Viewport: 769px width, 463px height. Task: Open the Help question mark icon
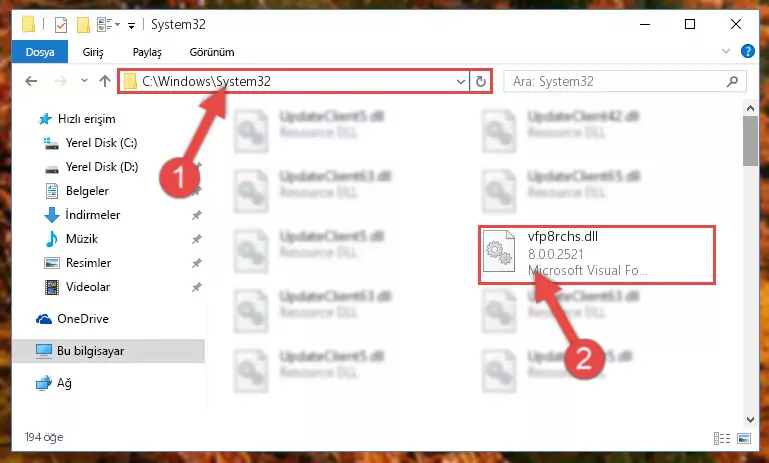(x=747, y=51)
